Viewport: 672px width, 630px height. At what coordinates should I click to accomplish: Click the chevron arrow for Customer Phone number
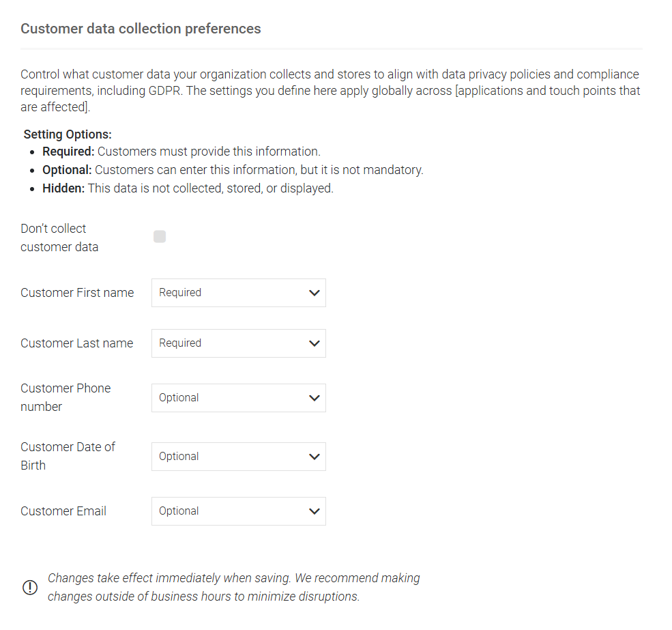coord(314,398)
